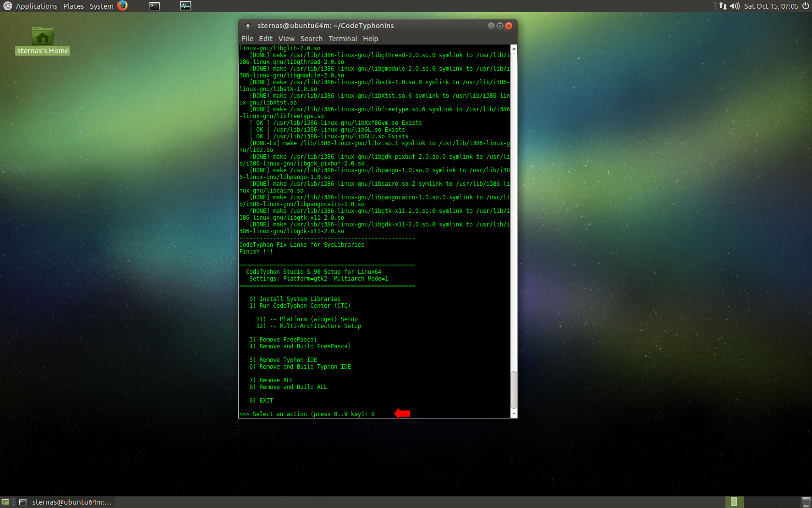Click the network connection indicator
The image size is (812, 508).
[723, 6]
